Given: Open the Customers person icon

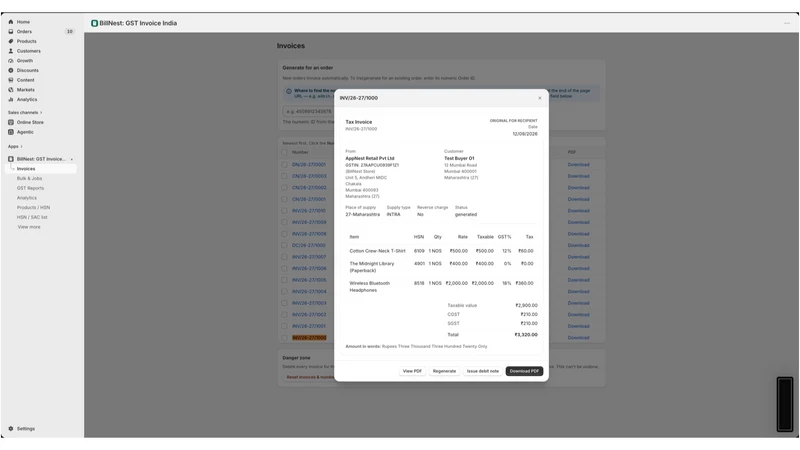Looking at the screenshot, I should [11, 51].
